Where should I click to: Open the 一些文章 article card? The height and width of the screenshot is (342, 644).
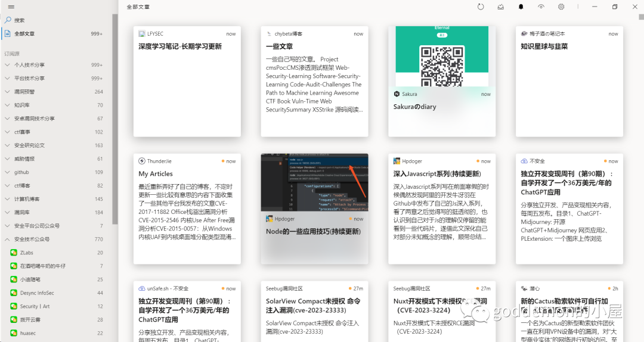click(x=315, y=82)
